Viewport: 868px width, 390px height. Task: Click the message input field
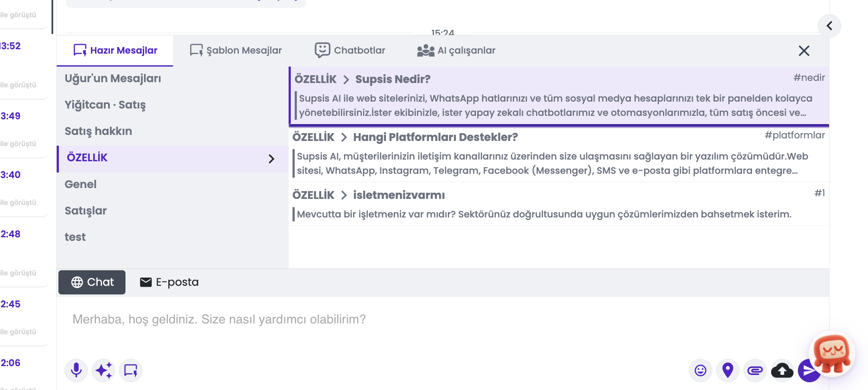point(443,320)
